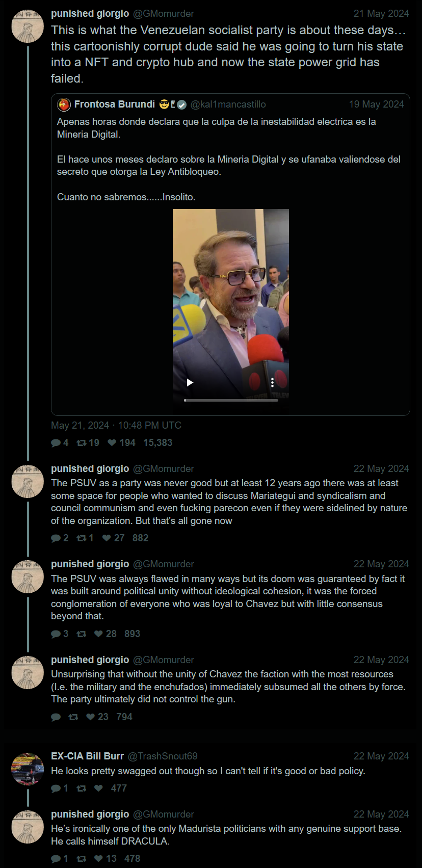Retweet the PSUV doom tweet
422x868 pixels.
tap(81, 634)
